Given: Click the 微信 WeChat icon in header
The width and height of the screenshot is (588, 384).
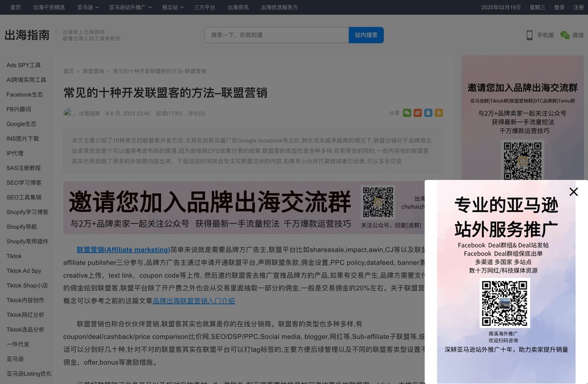Looking at the screenshot, I should tap(565, 35).
